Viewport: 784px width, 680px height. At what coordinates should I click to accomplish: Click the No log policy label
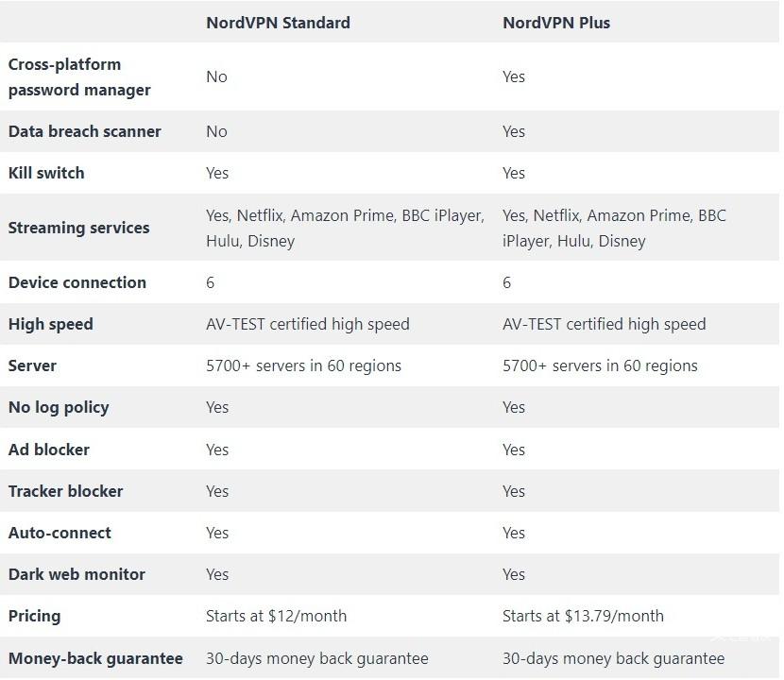(59, 407)
